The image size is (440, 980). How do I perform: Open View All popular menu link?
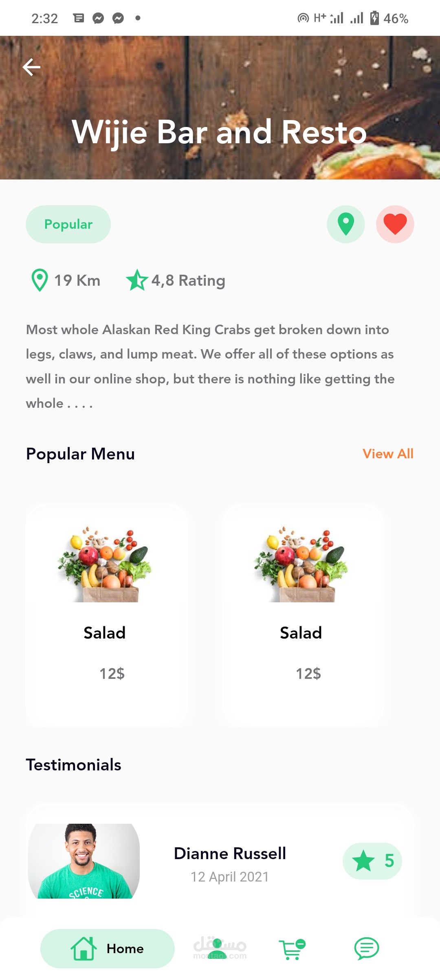tap(387, 453)
